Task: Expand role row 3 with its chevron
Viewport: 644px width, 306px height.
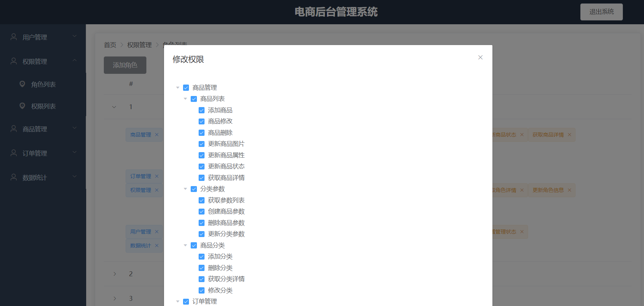Action: tap(115, 298)
